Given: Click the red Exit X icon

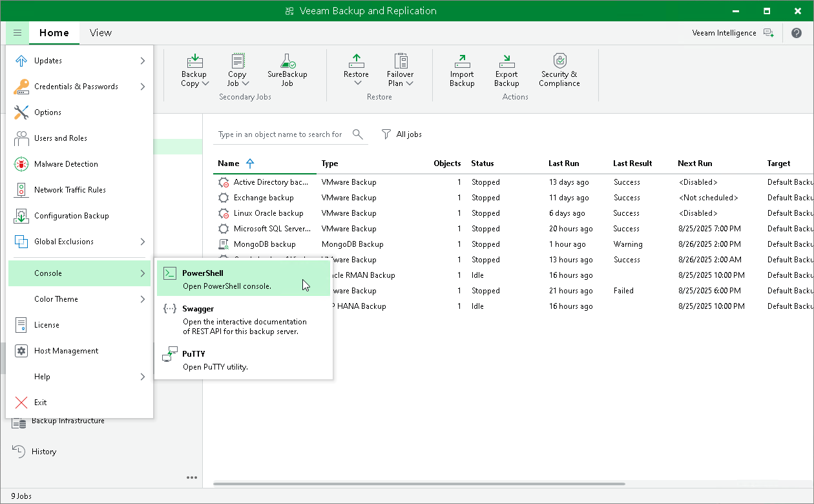Looking at the screenshot, I should [x=21, y=403].
